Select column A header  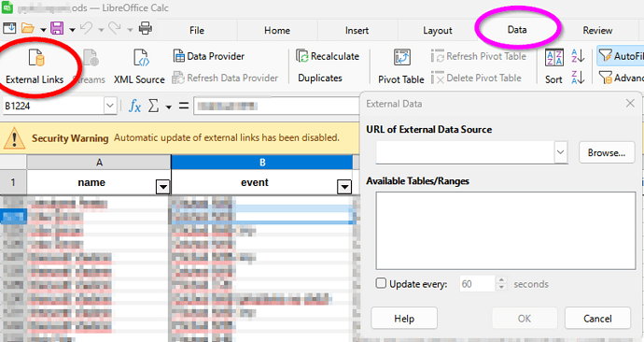(99, 163)
